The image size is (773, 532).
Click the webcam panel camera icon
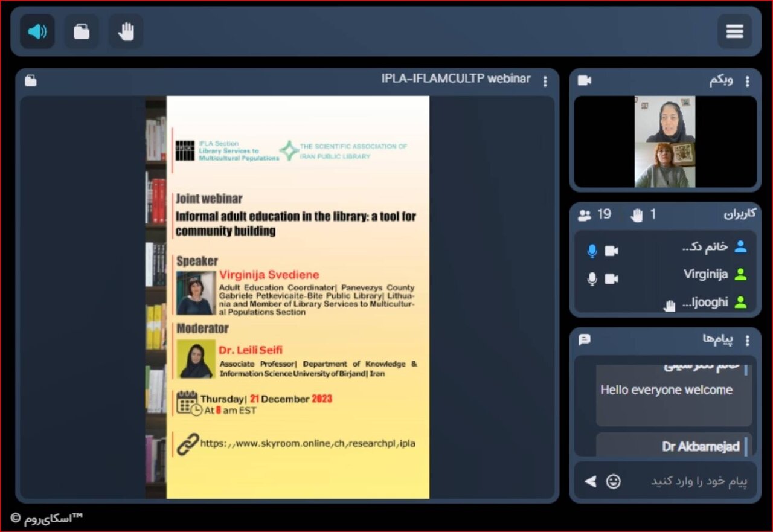[584, 80]
